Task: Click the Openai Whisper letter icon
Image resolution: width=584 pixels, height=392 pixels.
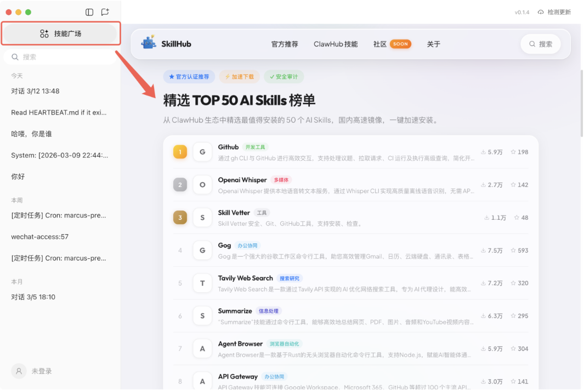Action: coord(202,185)
